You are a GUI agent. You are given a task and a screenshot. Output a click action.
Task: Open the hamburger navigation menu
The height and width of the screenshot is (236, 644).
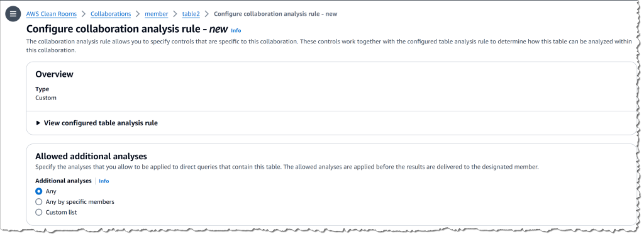click(13, 14)
